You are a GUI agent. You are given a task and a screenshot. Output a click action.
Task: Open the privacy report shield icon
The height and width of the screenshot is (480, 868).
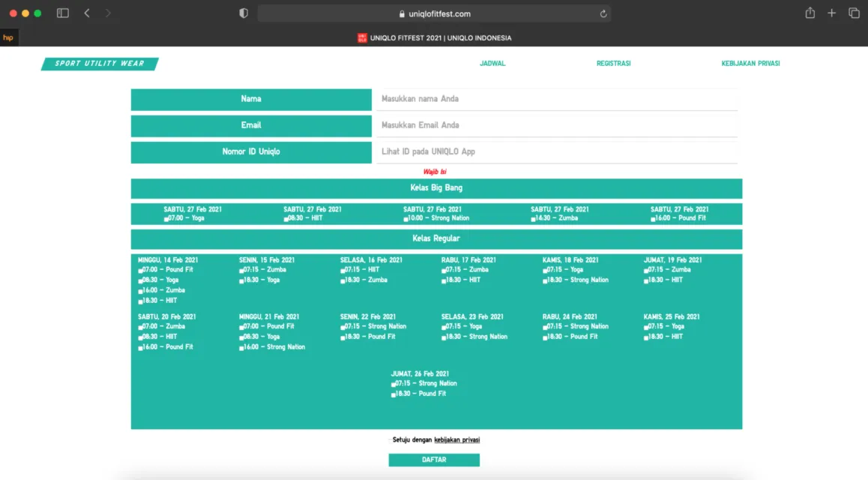click(244, 13)
